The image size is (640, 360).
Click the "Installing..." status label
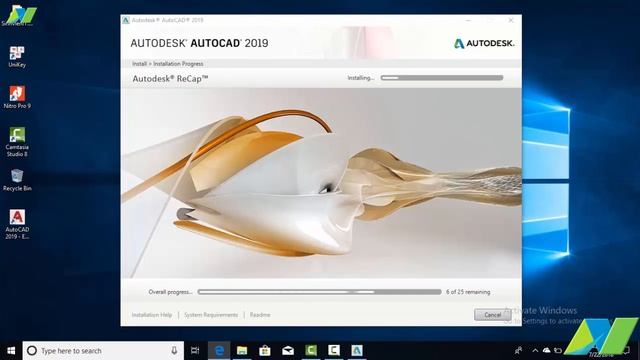[x=360, y=78]
